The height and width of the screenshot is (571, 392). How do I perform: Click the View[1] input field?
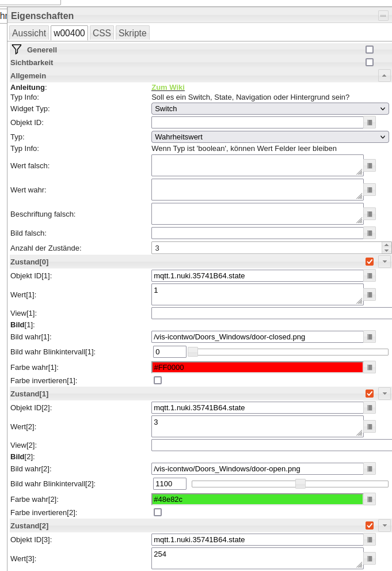click(272, 313)
